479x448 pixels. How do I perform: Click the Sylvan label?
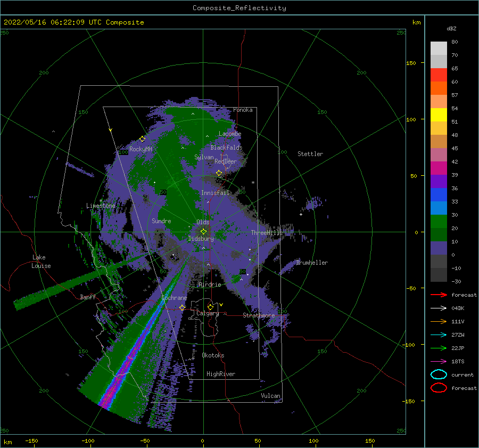click(x=204, y=157)
